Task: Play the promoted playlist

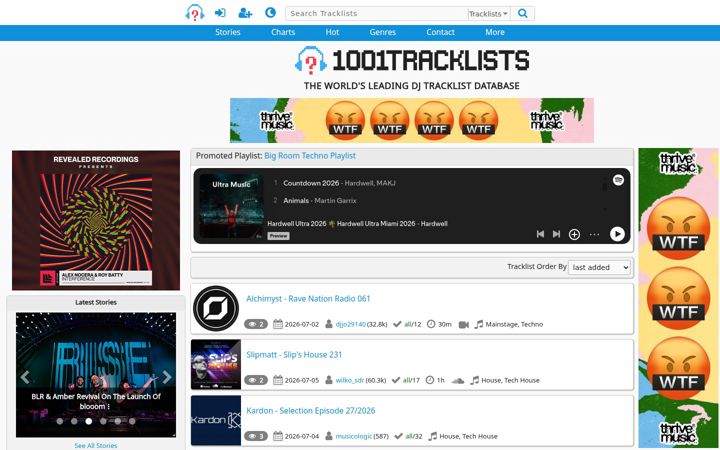Action: point(617,234)
